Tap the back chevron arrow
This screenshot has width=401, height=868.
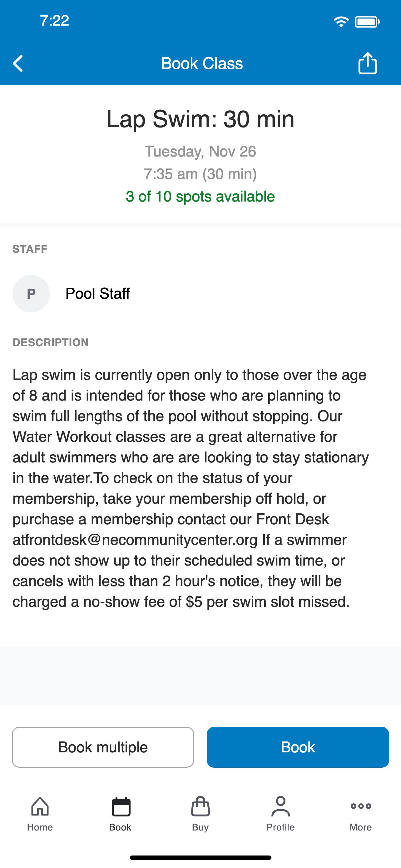[18, 63]
